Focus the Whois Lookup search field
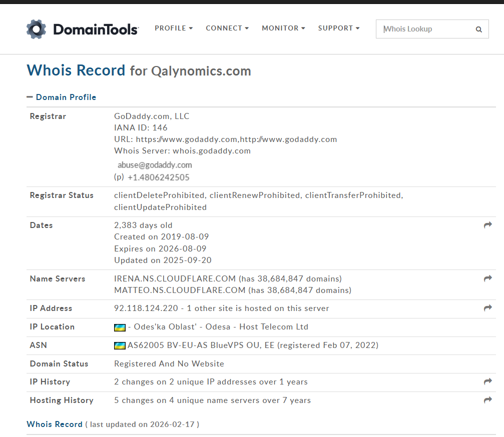Image resolution: width=504 pixels, height=437 pixels. (425, 29)
